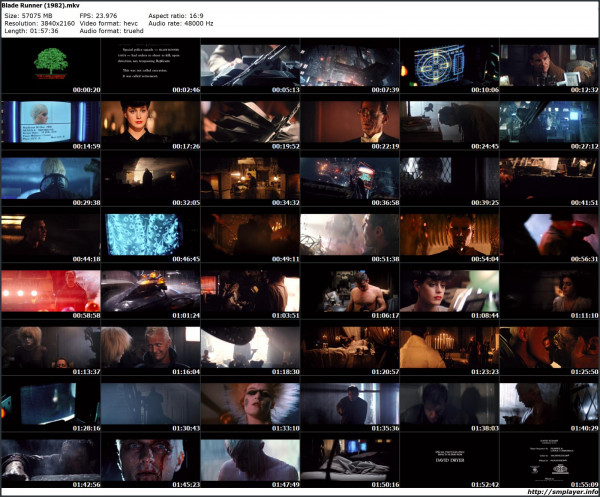Click the Aspect ratio: 16:9 text
Viewport: 600px width, 497px height.
coord(176,16)
